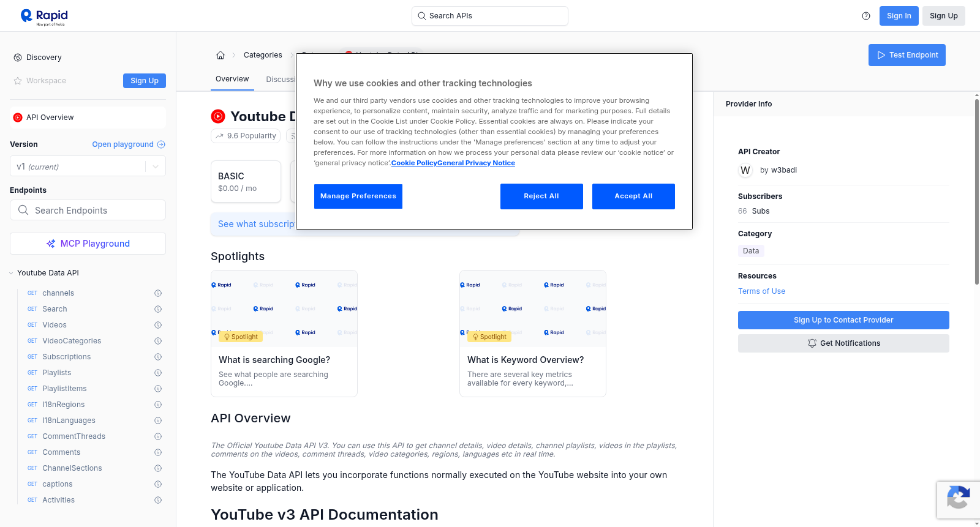
Task: Click the Data category tag
Action: pyautogui.click(x=751, y=251)
